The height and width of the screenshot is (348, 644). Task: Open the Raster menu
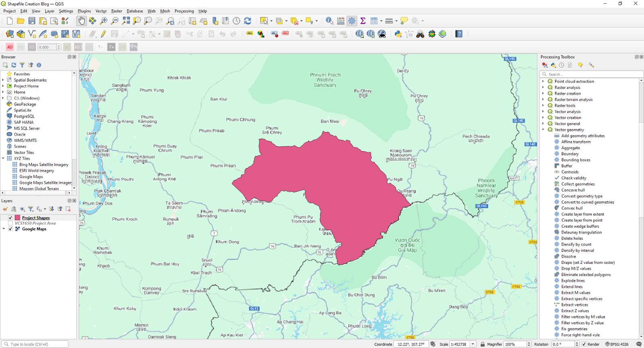117,11
